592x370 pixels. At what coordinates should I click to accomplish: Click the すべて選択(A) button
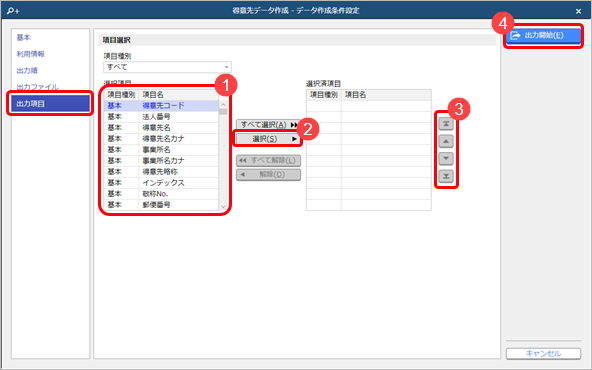[268, 125]
